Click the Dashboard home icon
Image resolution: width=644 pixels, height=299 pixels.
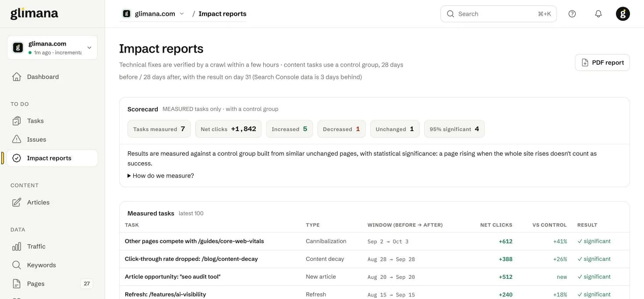pyautogui.click(x=17, y=77)
